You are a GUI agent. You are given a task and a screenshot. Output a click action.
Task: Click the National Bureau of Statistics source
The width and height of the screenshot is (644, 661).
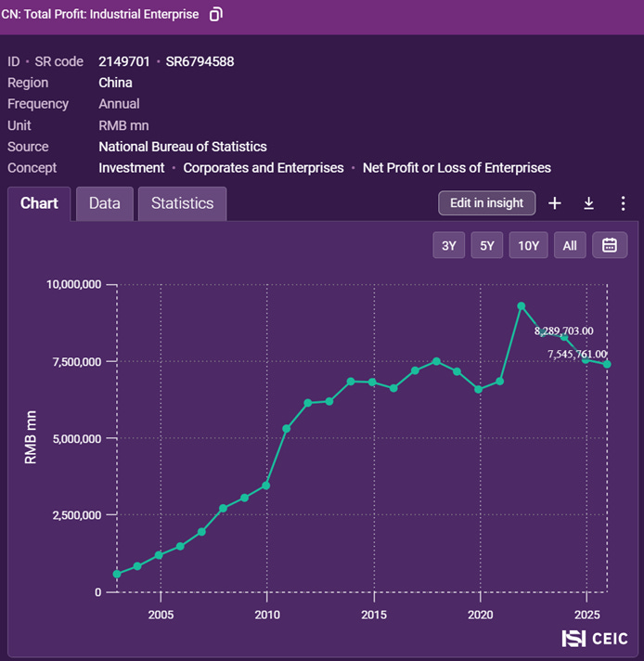tap(183, 147)
